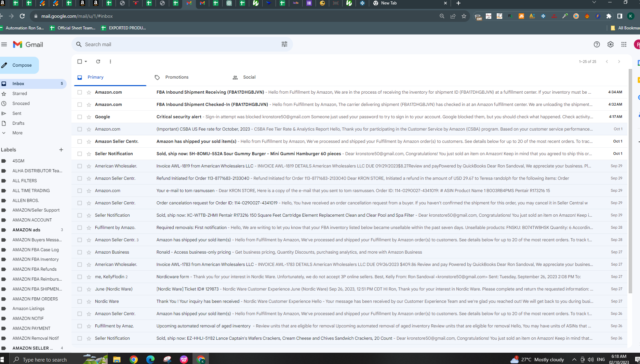The height and width of the screenshot is (364, 640).
Task: Star the Nordic Ware inquiry received email
Action: click(x=89, y=301)
